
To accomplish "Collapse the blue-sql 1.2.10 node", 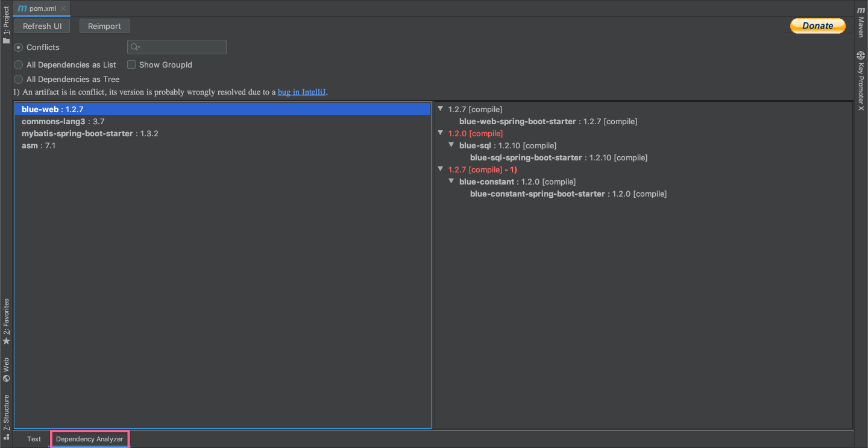I will click(x=451, y=145).
